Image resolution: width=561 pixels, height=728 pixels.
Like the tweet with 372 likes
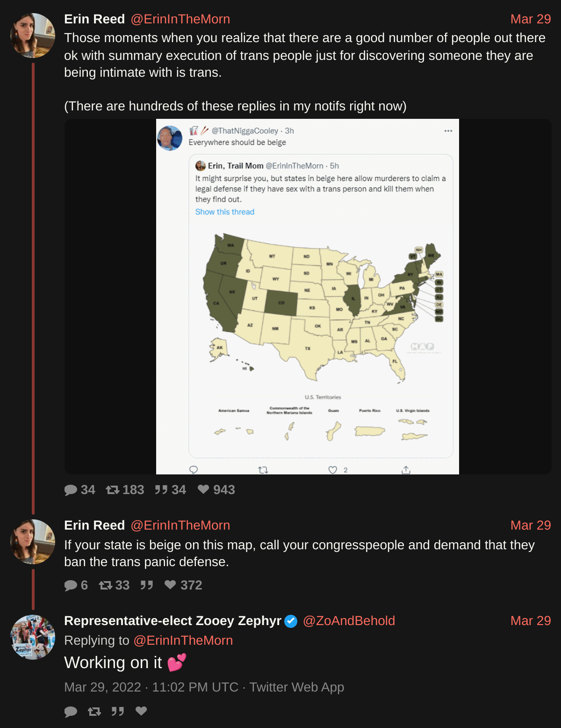tap(170, 585)
